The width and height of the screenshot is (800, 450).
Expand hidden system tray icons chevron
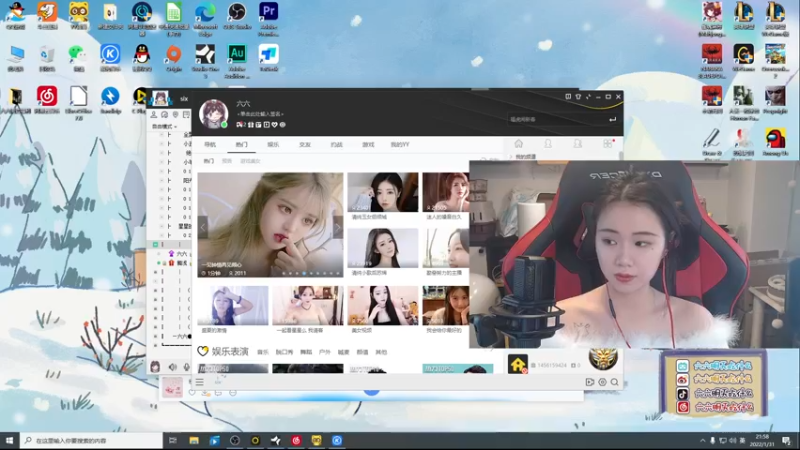click(703, 440)
